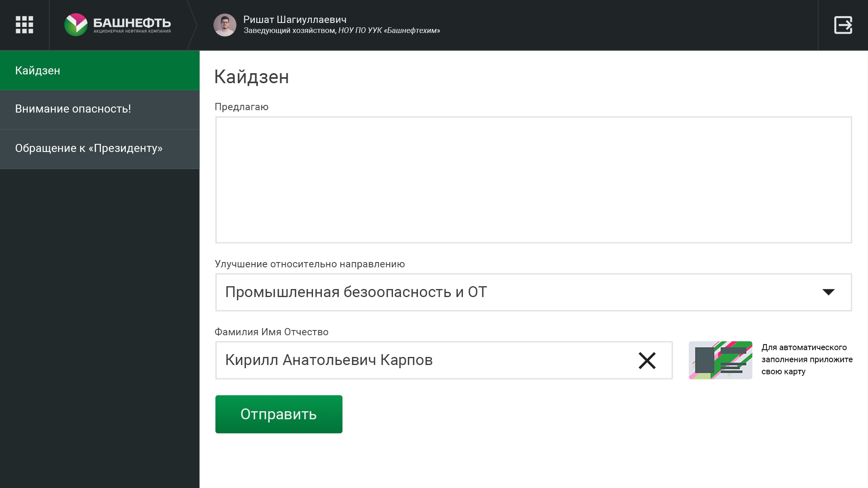The image size is (868, 488).
Task: Click the logout exit icon
Action: click(843, 25)
